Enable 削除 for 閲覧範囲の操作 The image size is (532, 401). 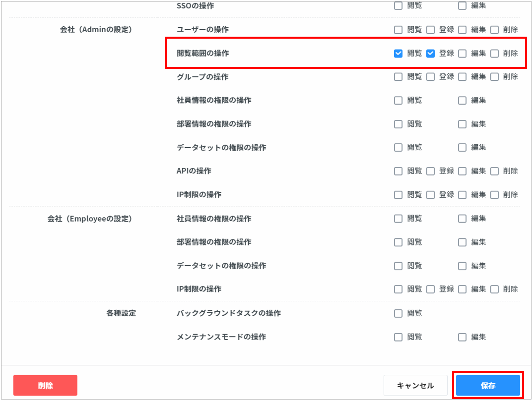click(x=494, y=54)
